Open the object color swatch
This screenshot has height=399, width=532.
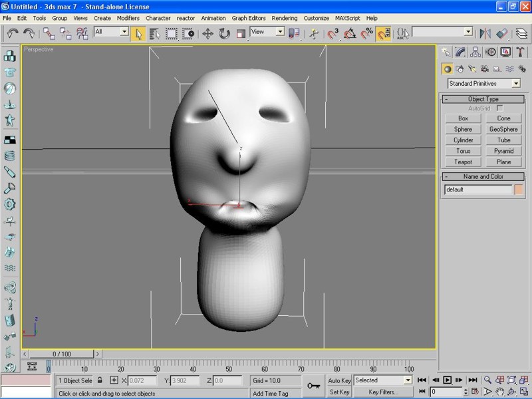(519, 190)
